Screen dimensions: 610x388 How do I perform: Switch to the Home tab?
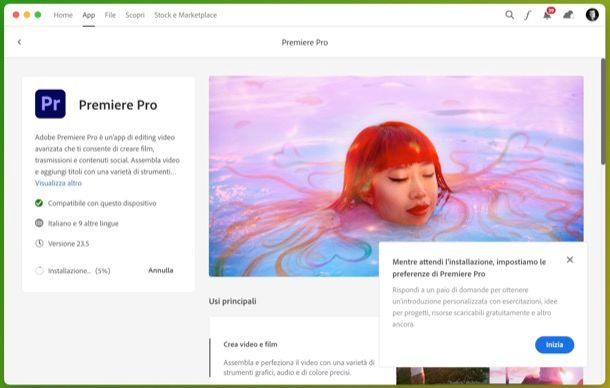[63, 15]
